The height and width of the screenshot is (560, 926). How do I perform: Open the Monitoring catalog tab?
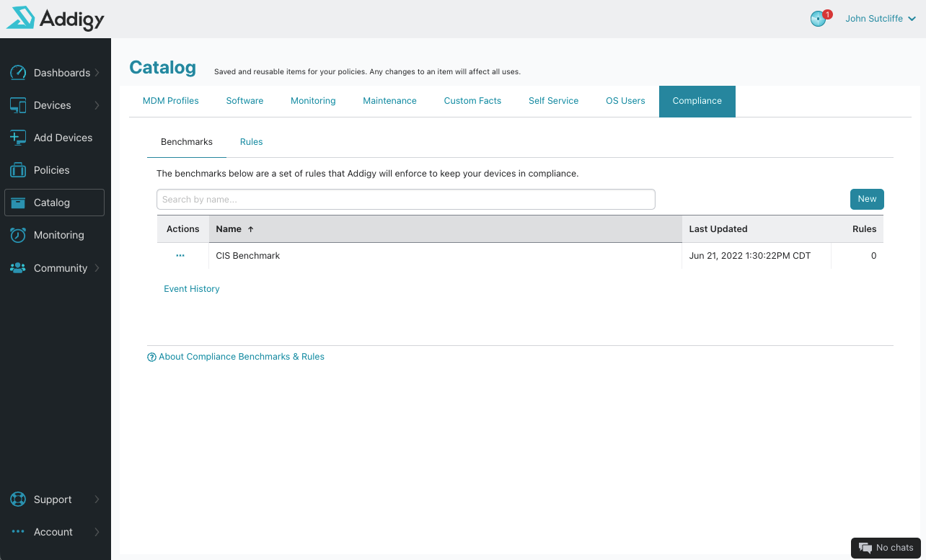[x=313, y=101]
